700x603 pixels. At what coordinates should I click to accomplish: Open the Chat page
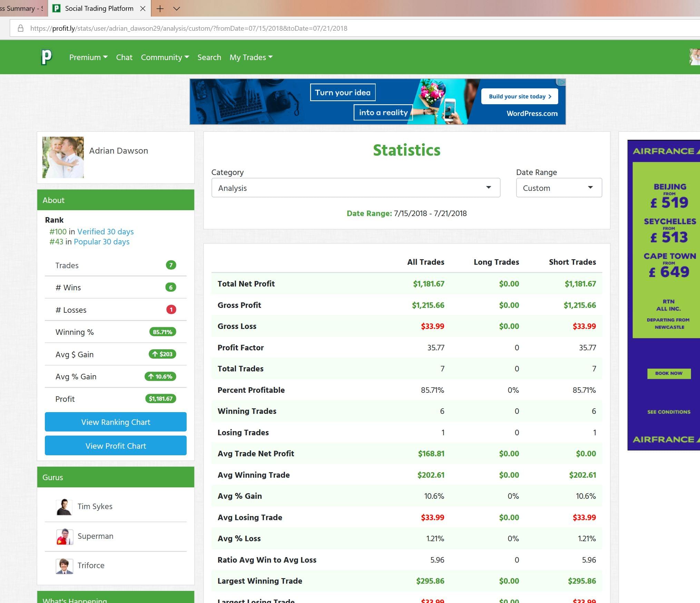pos(124,57)
